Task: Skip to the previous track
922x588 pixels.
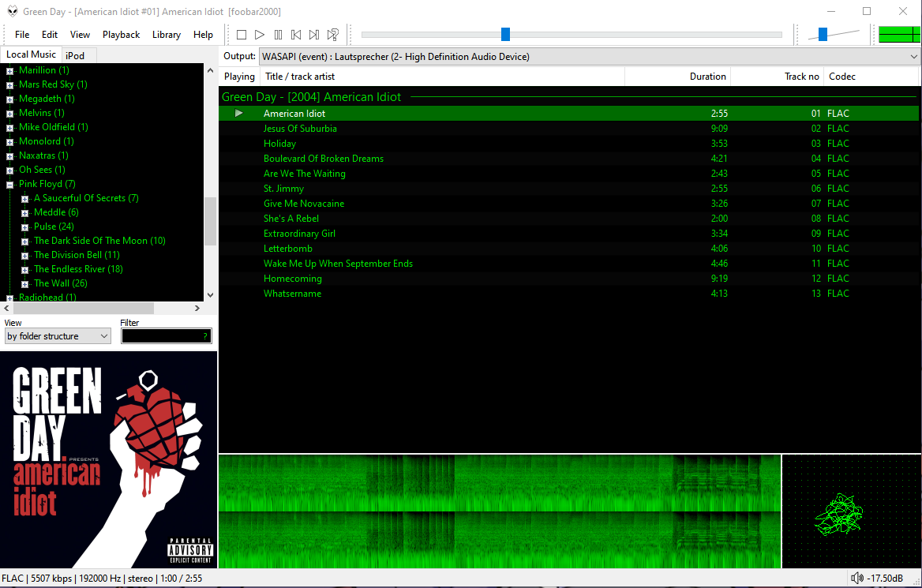Action: [296, 35]
